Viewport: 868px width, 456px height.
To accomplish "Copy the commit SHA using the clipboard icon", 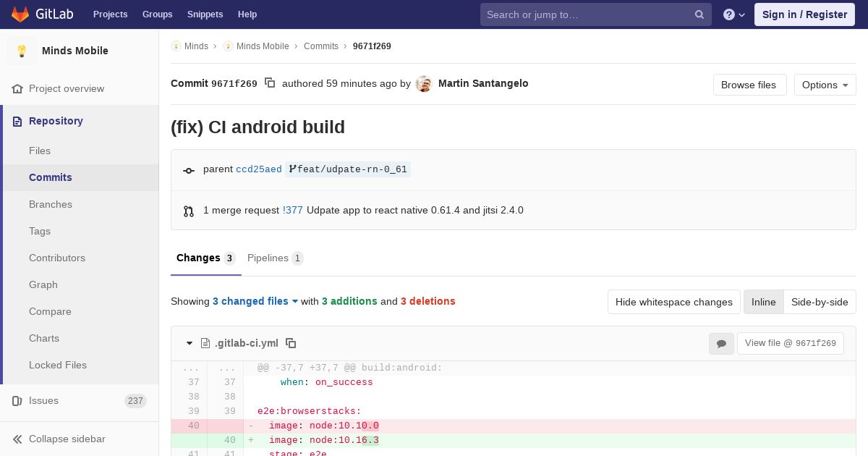I will click(270, 83).
